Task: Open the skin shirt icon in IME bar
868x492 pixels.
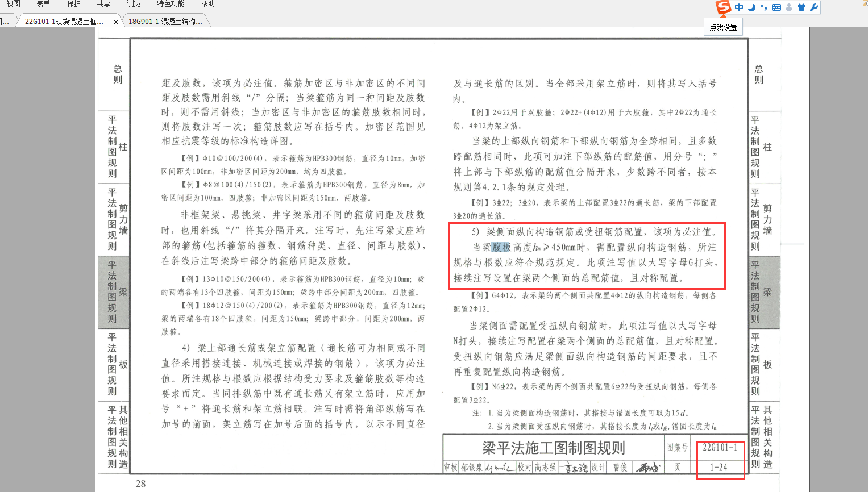Action: tap(801, 7)
